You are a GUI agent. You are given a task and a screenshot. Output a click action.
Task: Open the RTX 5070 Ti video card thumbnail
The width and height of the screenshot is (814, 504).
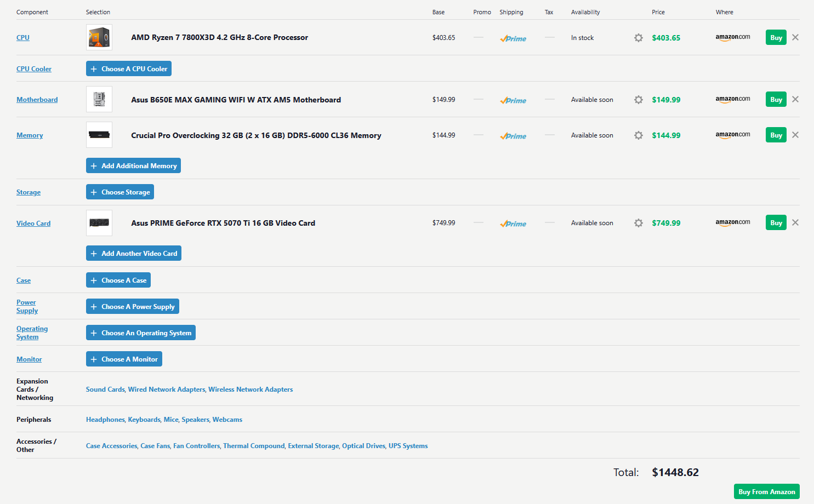(x=99, y=223)
